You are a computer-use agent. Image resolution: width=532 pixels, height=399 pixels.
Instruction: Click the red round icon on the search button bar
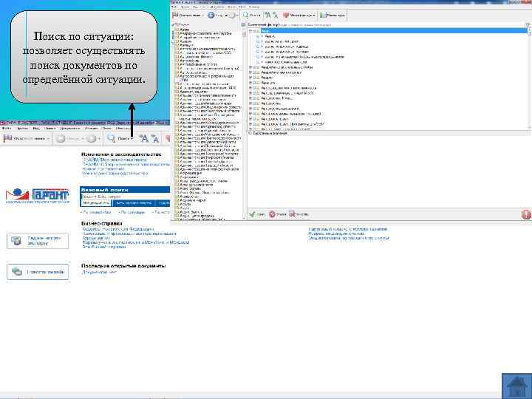[x=526, y=214]
